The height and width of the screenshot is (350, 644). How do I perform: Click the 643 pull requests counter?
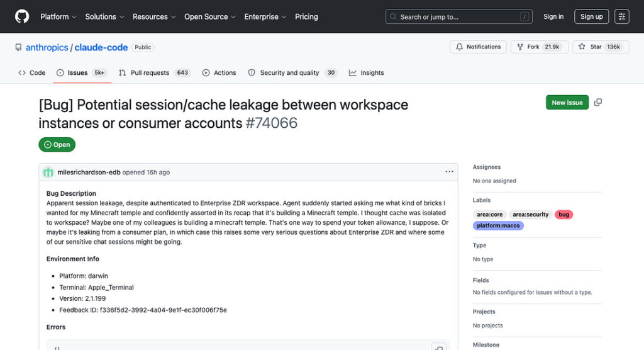(x=182, y=73)
